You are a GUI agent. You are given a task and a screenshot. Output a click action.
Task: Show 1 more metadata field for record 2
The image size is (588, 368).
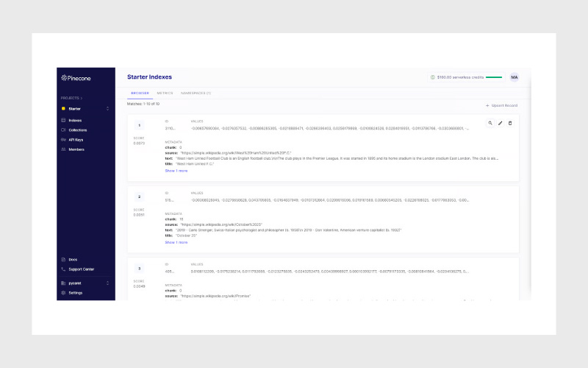tap(176, 241)
